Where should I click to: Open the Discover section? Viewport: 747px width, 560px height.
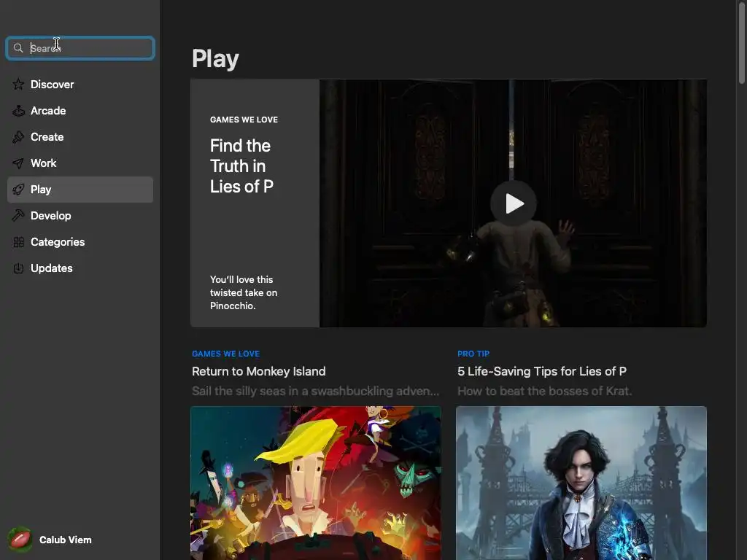point(80,85)
